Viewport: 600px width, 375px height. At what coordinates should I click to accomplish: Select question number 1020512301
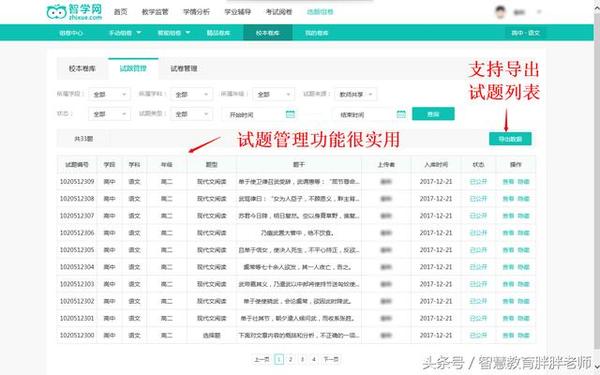pos(77,318)
